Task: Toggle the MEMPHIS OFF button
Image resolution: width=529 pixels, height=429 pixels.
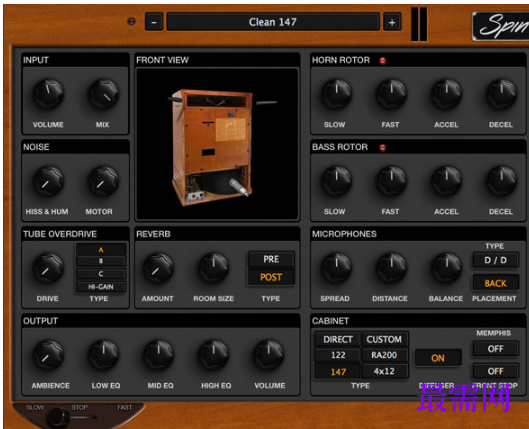Action: [x=495, y=349]
